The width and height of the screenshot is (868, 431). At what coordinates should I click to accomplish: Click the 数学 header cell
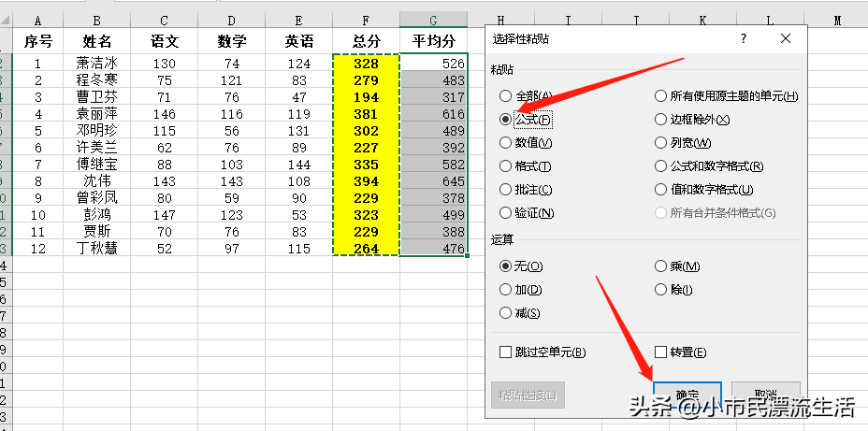point(231,41)
